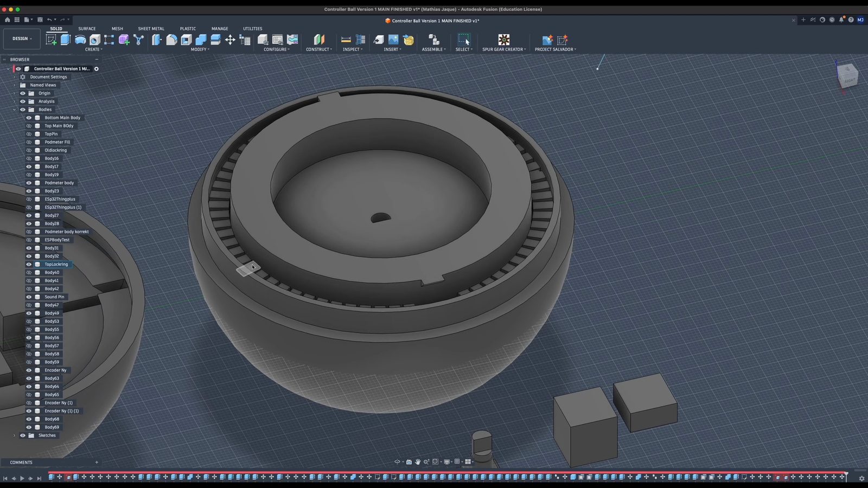Switch to the MESH tab
868x488 pixels.
pos(117,29)
